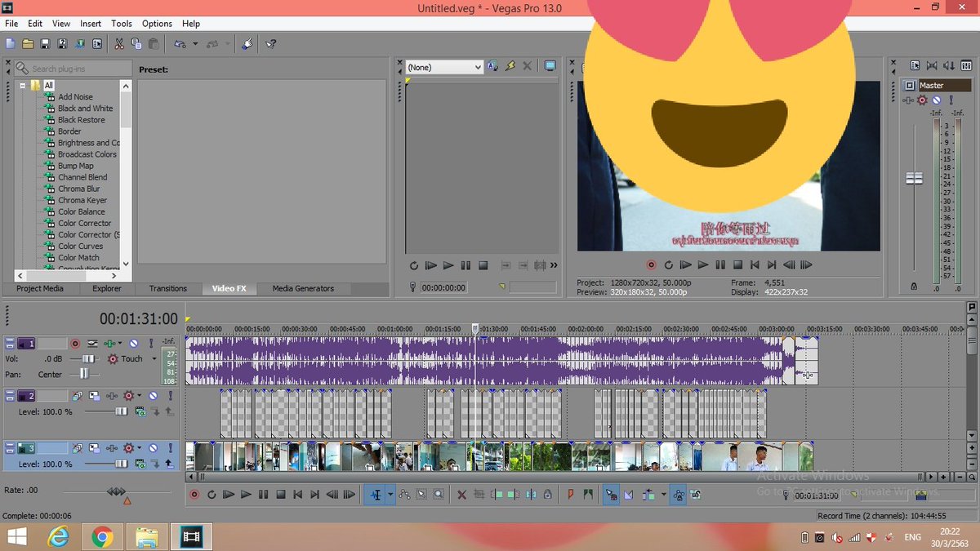
Task: Adjust the track 2 Level slider
Action: 121,412
